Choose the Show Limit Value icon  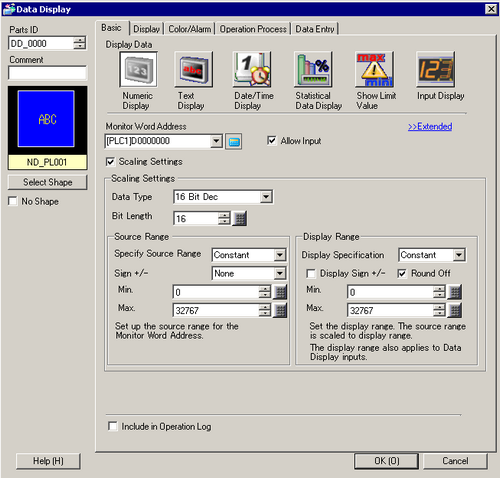click(x=374, y=69)
